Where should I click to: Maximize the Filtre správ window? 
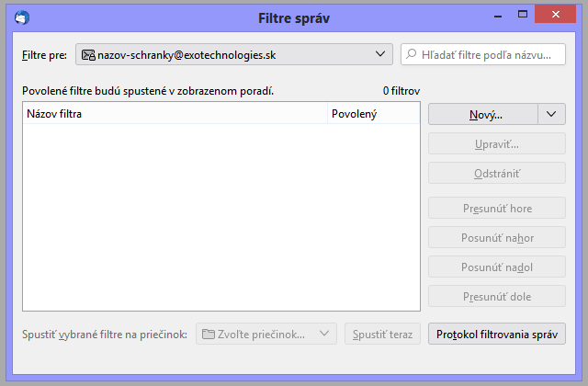click(523, 15)
